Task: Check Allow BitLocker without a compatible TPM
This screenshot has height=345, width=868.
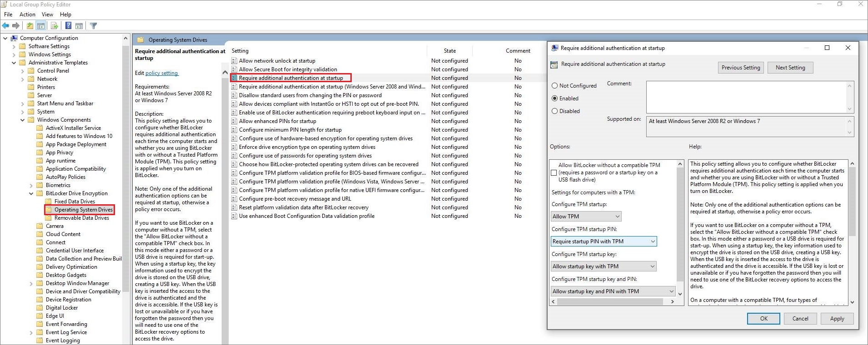Action: (x=554, y=172)
